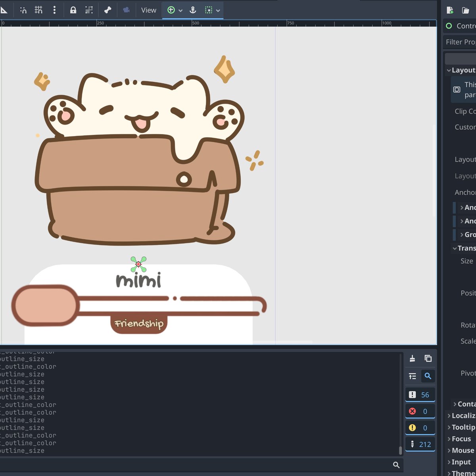The image size is (476, 476).
Task: Open the View menu
Action: pos(148,10)
